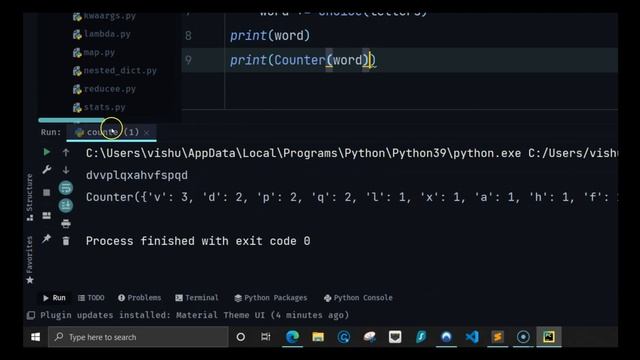Click Process finished with exit code 0
Viewport: 640px width, 360px height.
coord(198,241)
